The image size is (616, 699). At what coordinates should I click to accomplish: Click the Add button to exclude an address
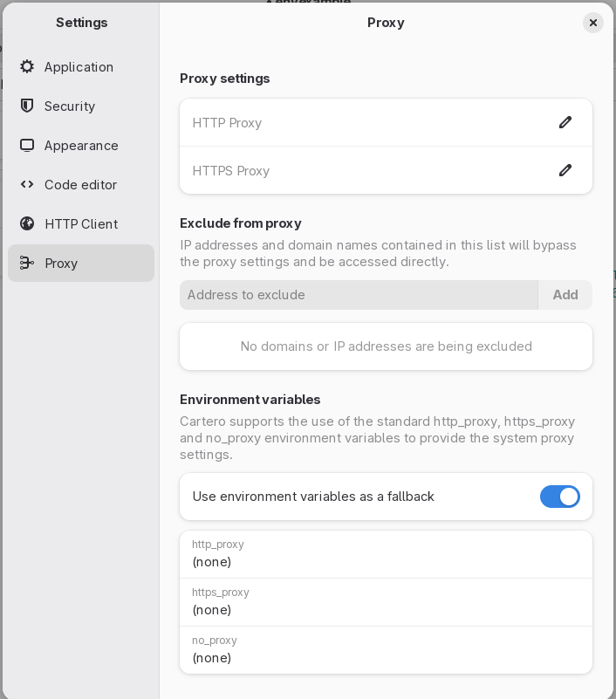coord(565,294)
